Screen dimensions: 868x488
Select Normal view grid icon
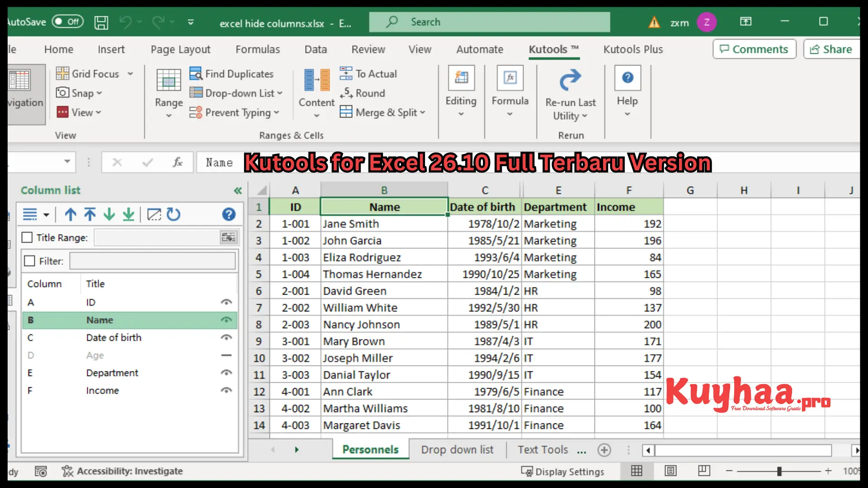point(637,471)
